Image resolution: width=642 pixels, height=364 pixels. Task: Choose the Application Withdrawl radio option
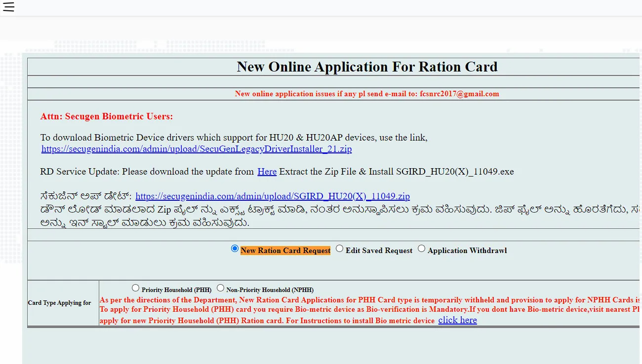click(x=421, y=249)
